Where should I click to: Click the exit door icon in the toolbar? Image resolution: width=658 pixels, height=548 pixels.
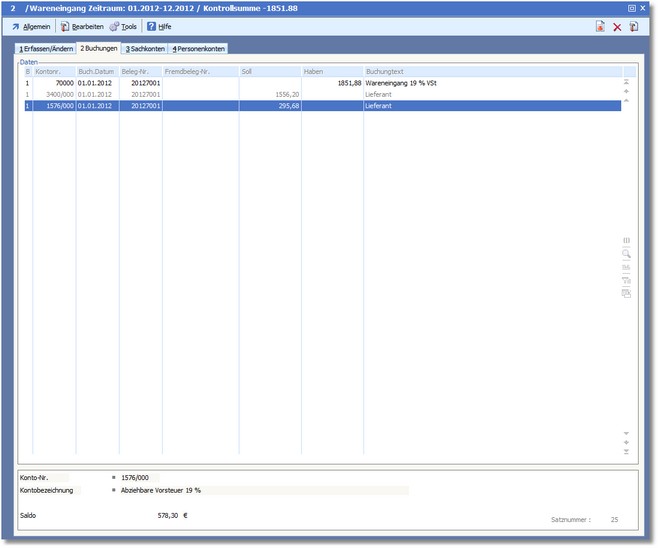tap(634, 27)
